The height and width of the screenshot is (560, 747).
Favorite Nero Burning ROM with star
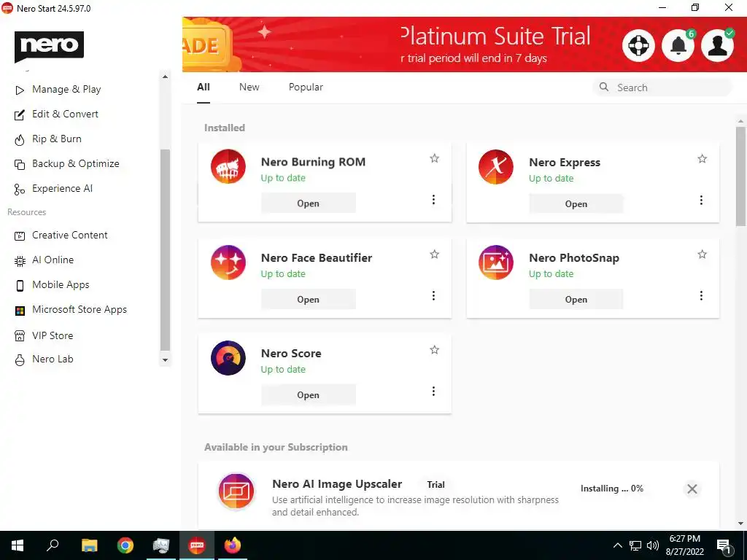pyautogui.click(x=435, y=158)
